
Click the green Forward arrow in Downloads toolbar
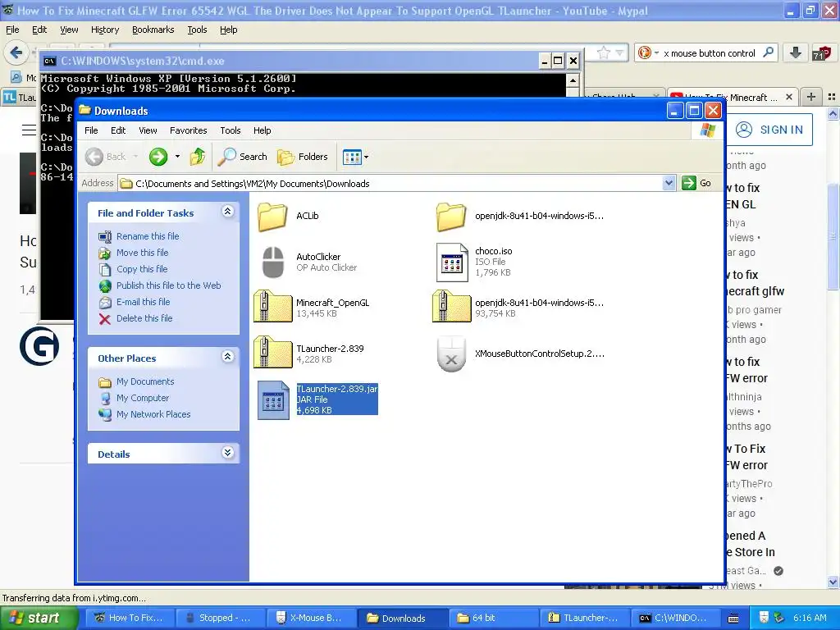(x=158, y=157)
